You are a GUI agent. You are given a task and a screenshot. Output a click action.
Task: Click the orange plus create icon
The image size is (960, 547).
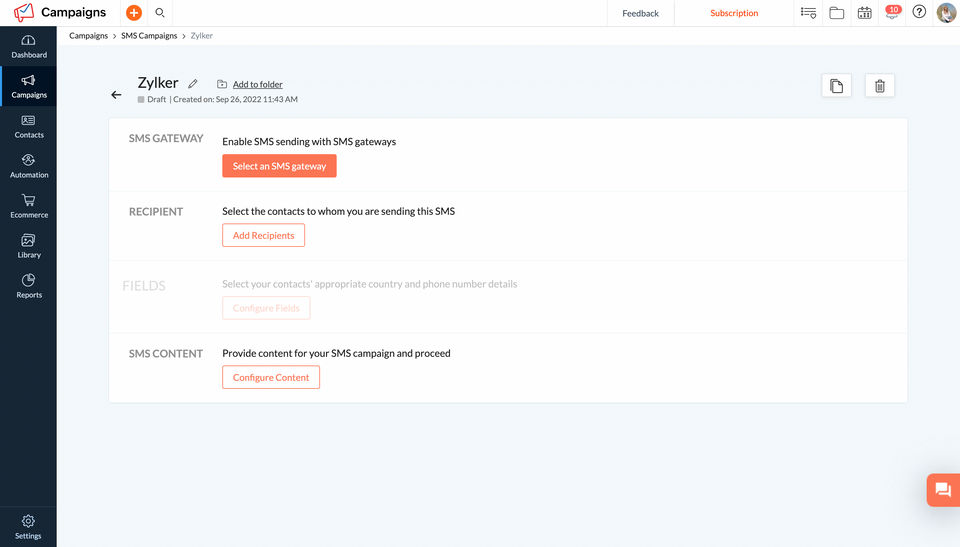pos(134,13)
